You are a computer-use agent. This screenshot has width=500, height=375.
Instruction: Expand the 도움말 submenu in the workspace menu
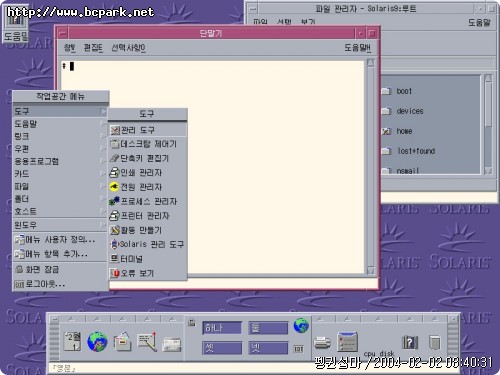tap(60, 124)
